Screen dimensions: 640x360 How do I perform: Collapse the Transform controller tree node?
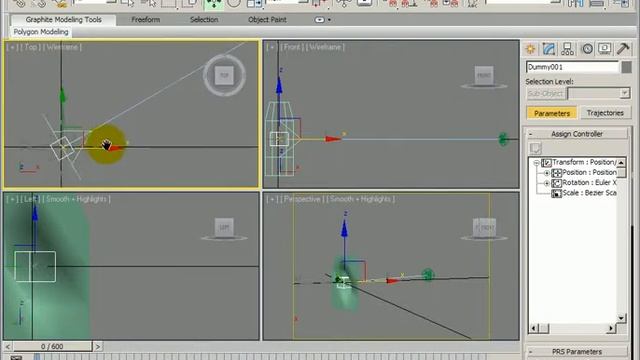click(537, 162)
